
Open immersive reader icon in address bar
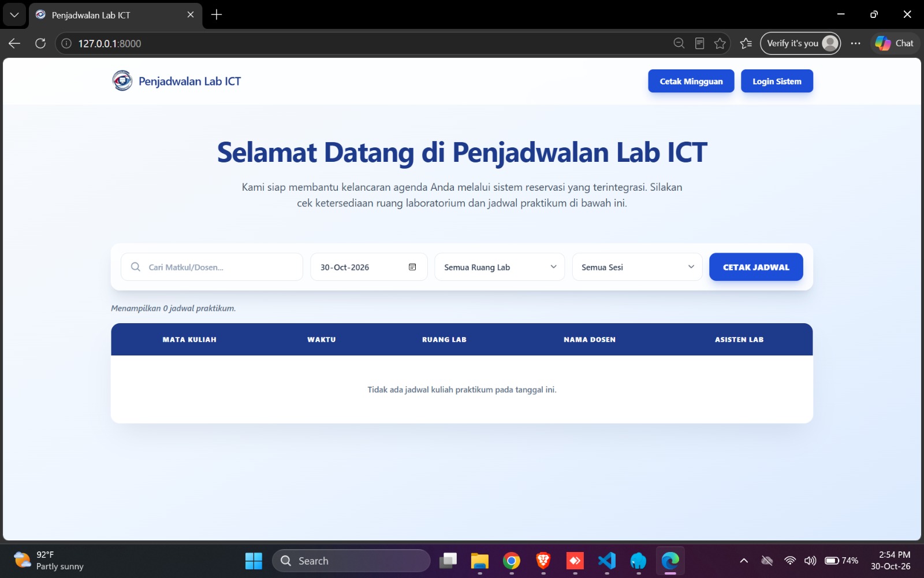tap(699, 43)
